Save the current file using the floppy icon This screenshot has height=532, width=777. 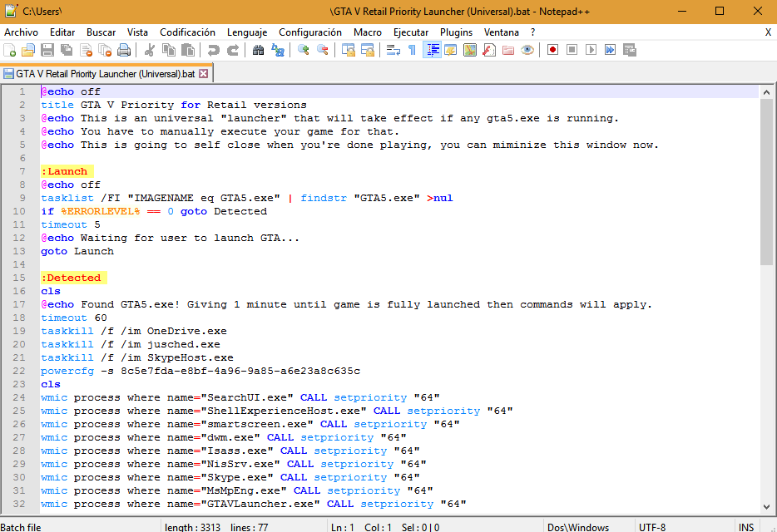[x=47, y=50]
